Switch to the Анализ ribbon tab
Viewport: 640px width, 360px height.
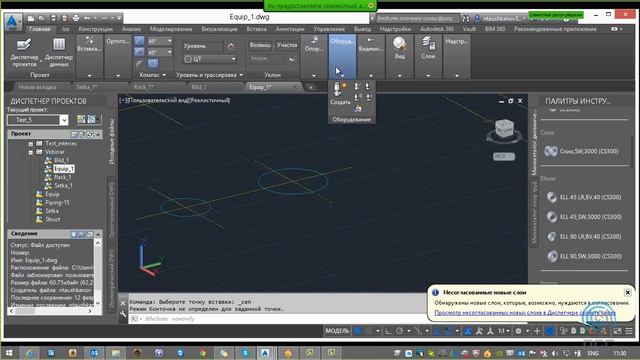pyautogui.click(x=131, y=29)
